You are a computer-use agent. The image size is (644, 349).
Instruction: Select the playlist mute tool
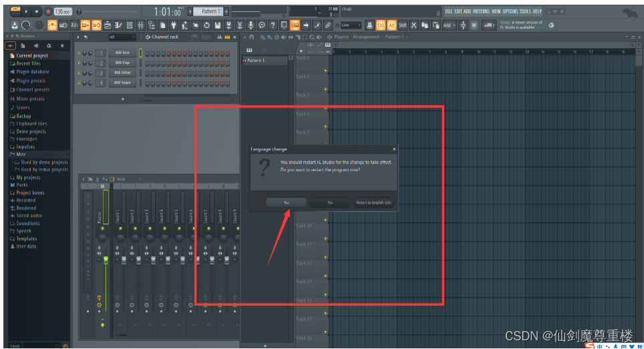[x=284, y=37]
